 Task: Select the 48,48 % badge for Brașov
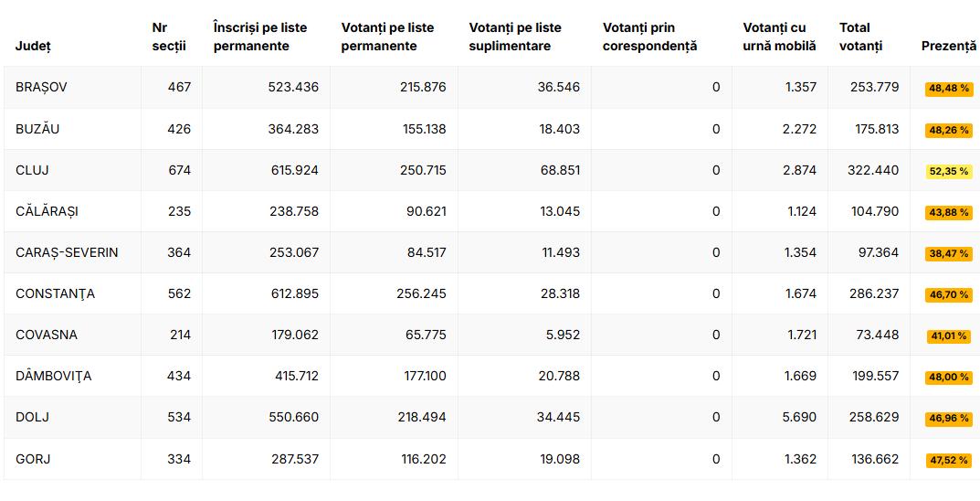tap(948, 89)
